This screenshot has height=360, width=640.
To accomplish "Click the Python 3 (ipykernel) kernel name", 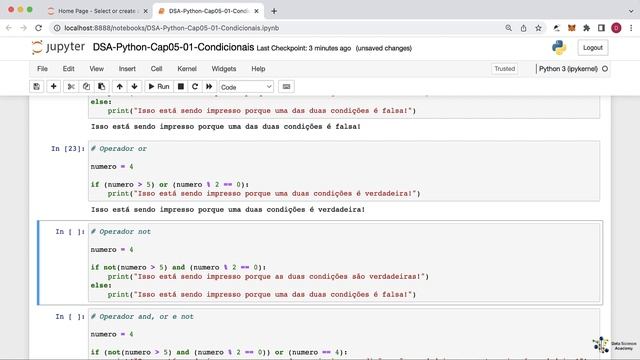I will (568, 69).
